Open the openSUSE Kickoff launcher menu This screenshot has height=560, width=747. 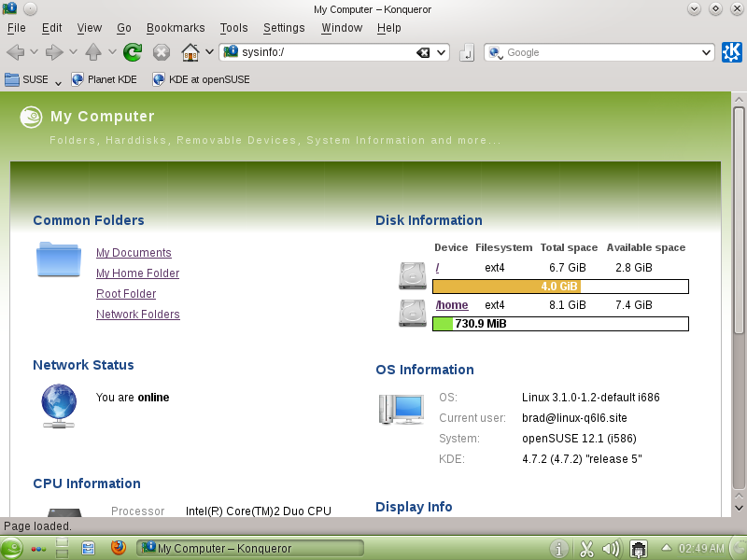point(10,548)
